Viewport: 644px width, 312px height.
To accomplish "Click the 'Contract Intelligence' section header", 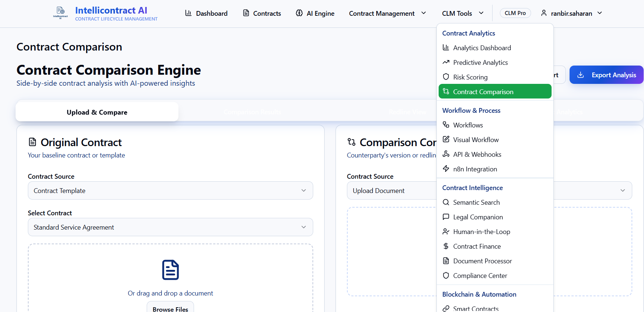I will [x=472, y=187].
